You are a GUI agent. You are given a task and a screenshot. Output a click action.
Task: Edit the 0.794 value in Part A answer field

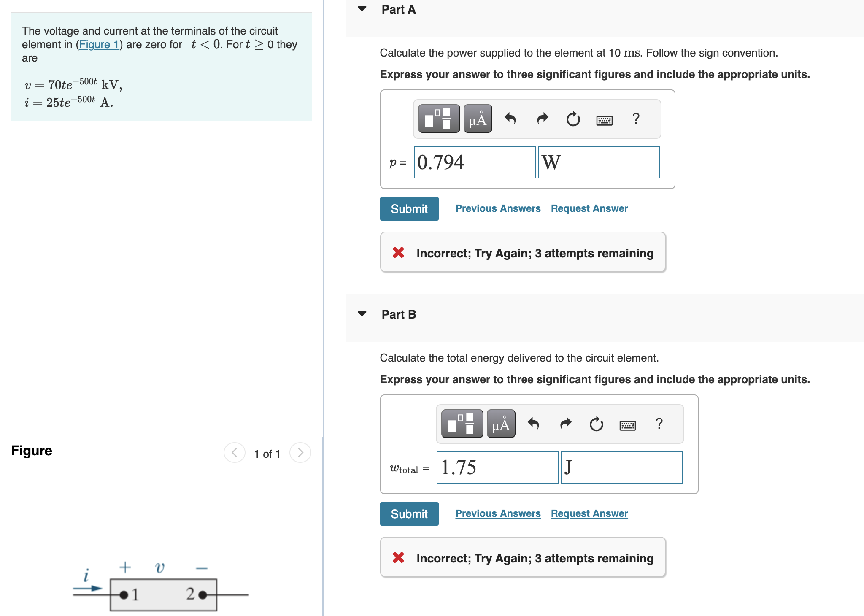point(475,162)
